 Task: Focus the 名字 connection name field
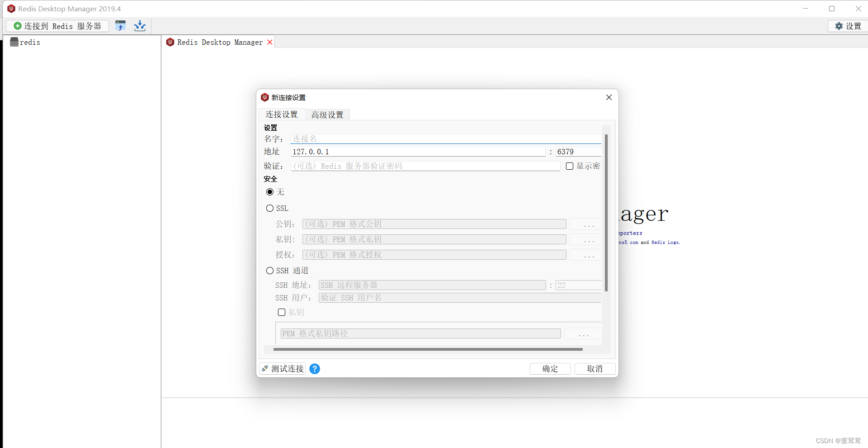(446, 139)
